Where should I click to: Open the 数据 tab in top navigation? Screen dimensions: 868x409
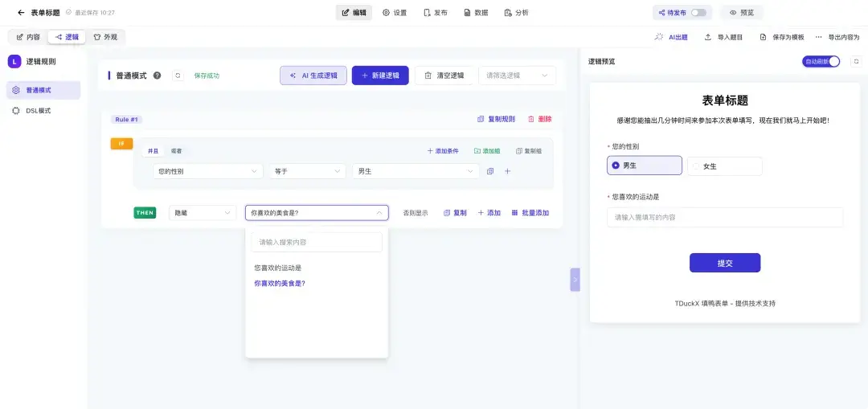pyautogui.click(x=476, y=13)
